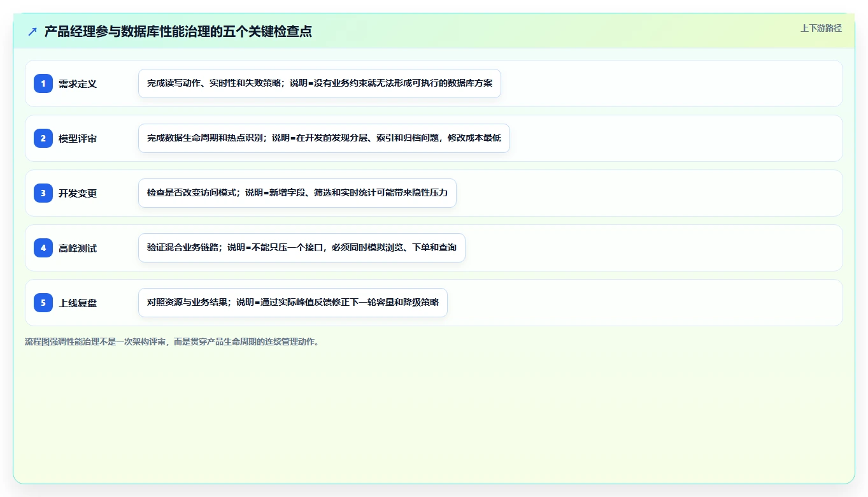Select the 模型评审 step label

pos(78,138)
